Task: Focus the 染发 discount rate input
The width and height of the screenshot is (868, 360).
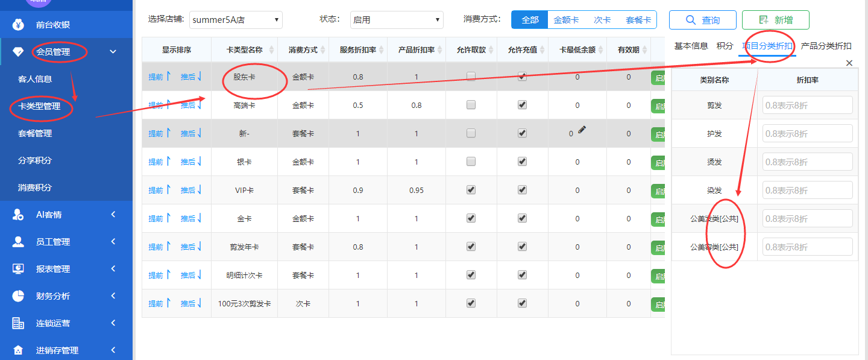Action: click(x=808, y=190)
